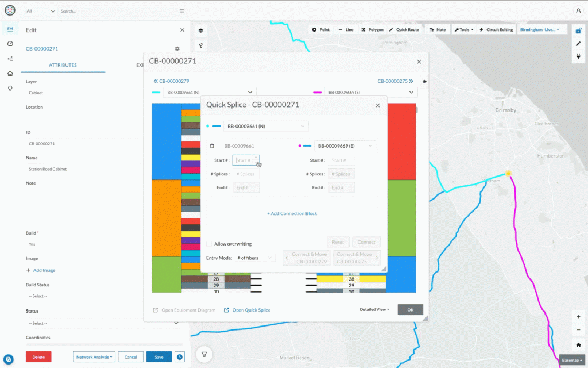Open the user profile icon
This screenshot has width=588, height=368.
578,11
